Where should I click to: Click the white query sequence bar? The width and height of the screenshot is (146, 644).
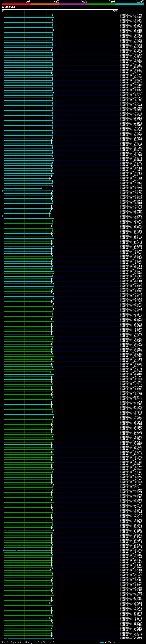pos(60,10)
